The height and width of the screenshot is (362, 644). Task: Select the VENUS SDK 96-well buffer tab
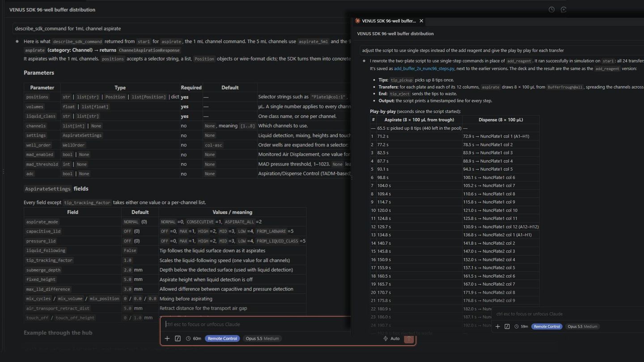(x=389, y=21)
